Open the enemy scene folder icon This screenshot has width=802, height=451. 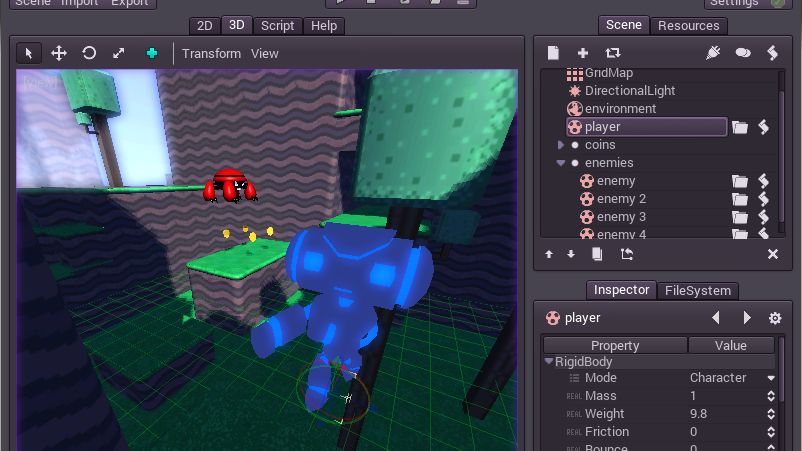point(740,181)
